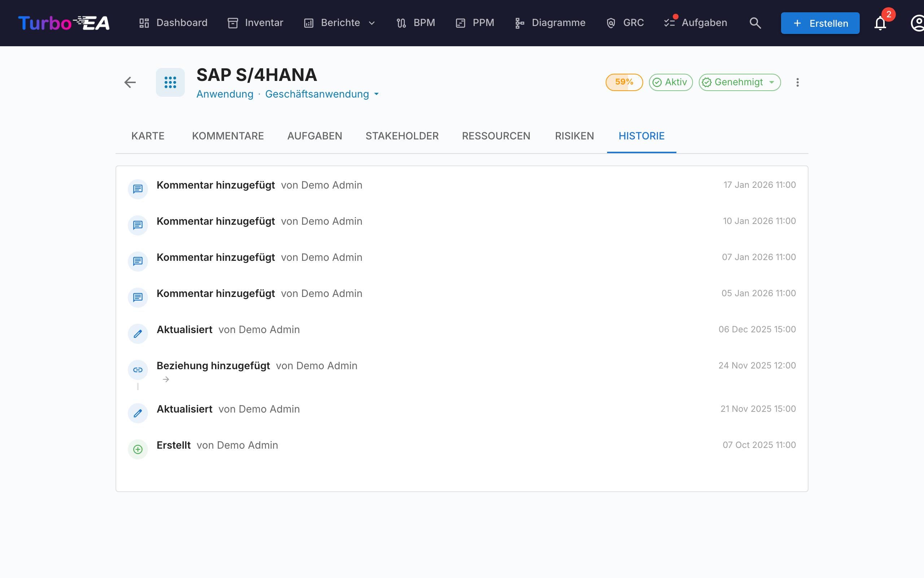
Task: Select the Historie tab
Action: (641, 136)
